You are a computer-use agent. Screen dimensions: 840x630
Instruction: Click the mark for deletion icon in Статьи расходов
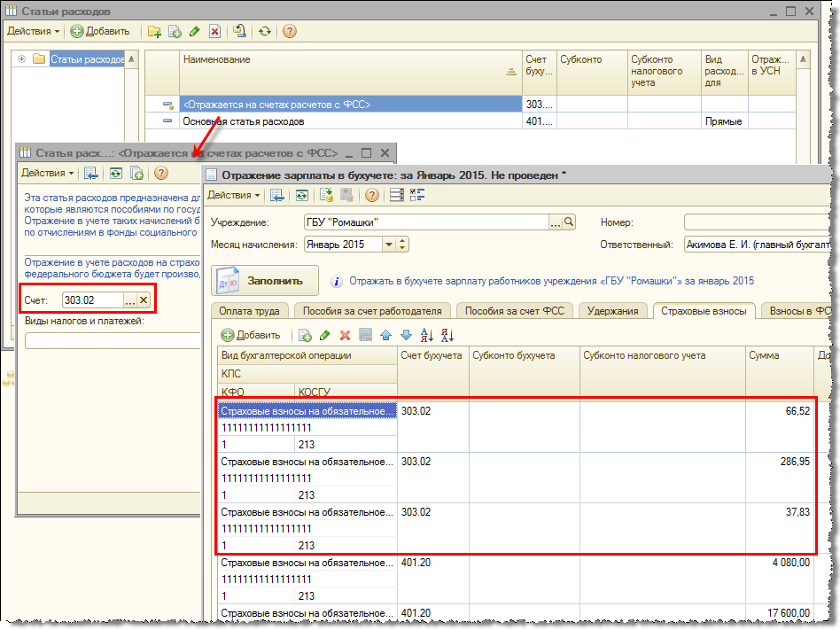214,31
